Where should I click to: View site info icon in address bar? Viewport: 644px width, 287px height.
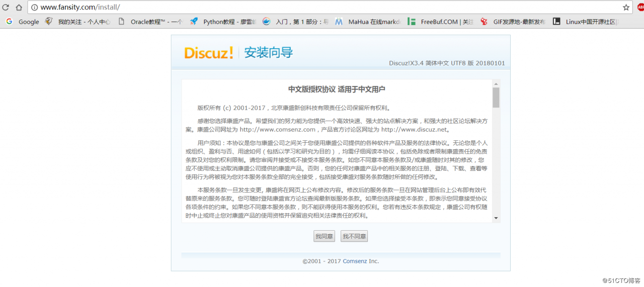pyautogui.click(x=34, y=8)
